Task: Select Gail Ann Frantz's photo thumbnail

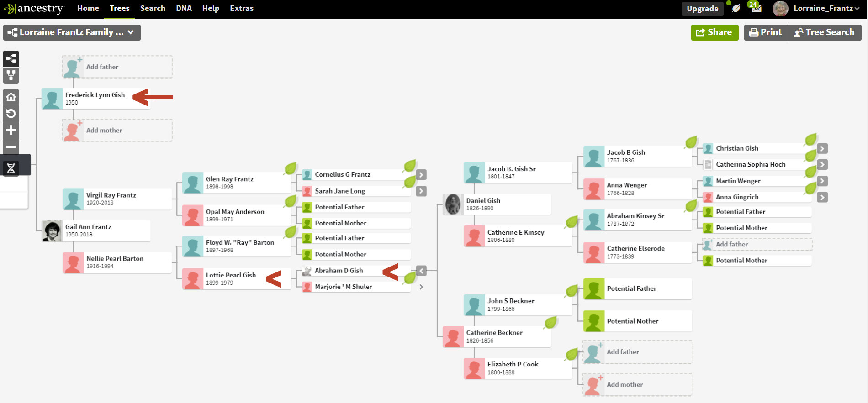Action: point(52,231)
